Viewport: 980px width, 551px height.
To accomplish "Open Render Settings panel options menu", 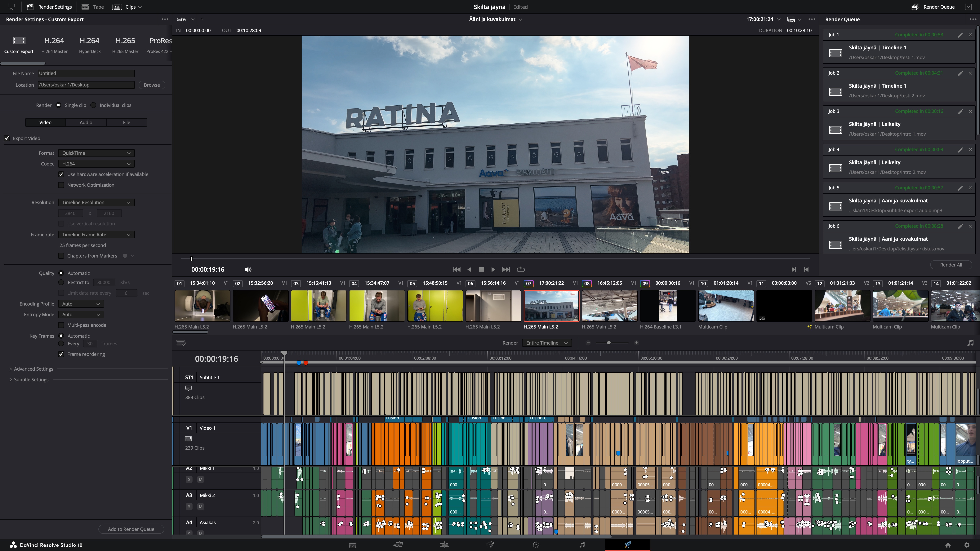I will click(165, 19).
